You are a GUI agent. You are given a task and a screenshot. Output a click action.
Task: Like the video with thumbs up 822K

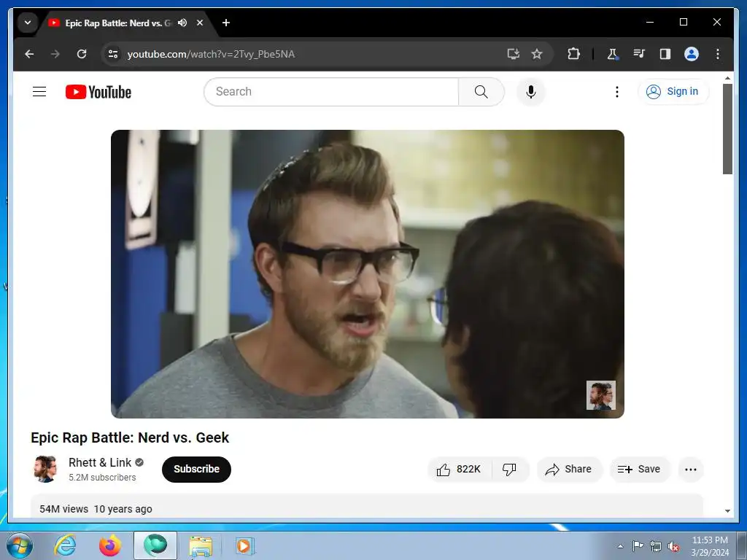point(460,470)
